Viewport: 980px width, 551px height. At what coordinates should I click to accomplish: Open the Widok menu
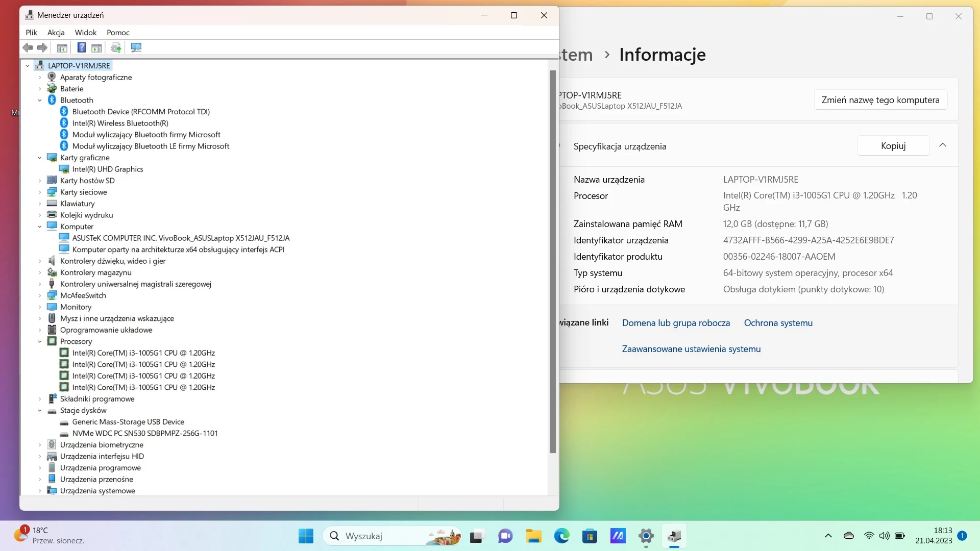[x=86, y=32]
